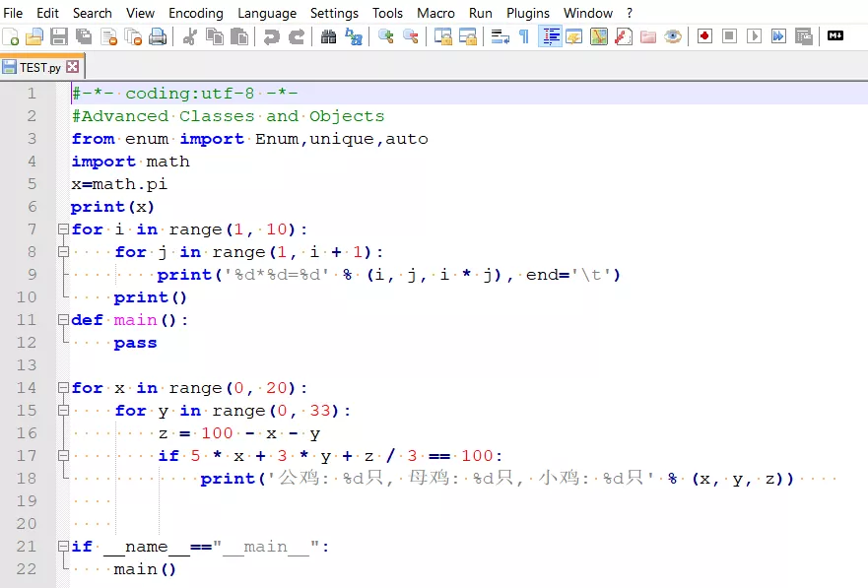Open the Search menu
Viewport: 868px width, 588px height.
coord(93,13)
